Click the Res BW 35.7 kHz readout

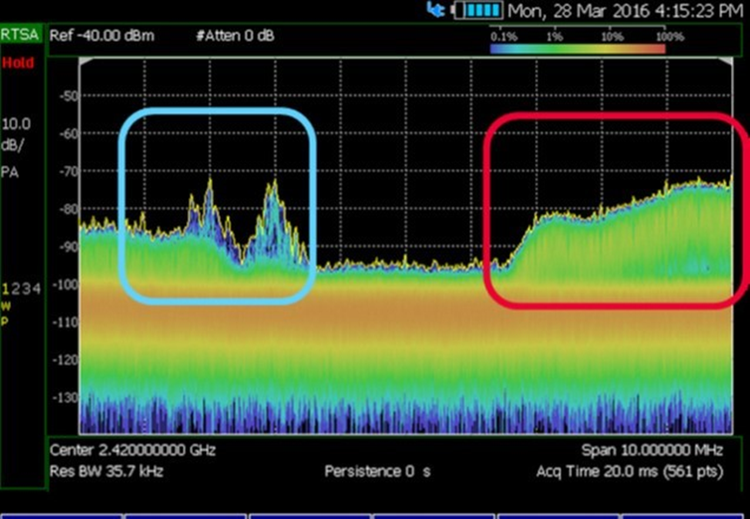click(106, 470)
